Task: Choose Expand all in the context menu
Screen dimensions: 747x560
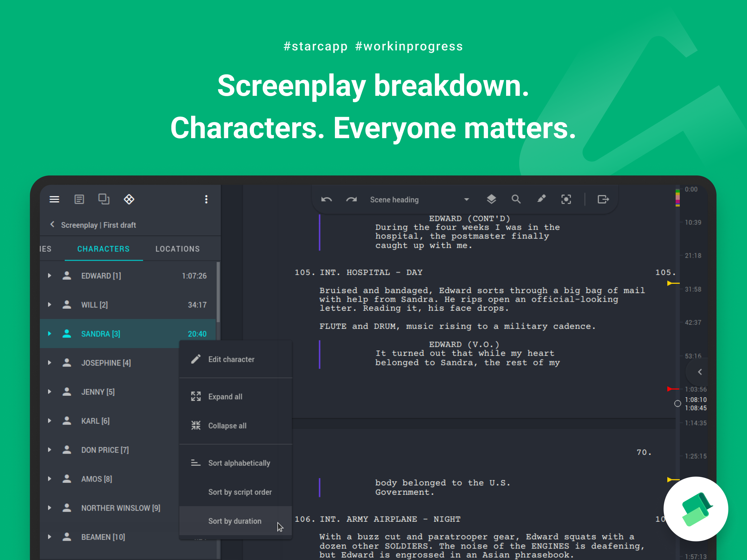Action: pyautogui.click(x=235, y=397)
